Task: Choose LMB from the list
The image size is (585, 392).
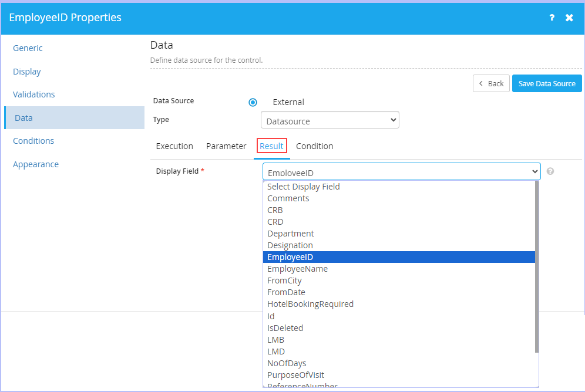Action: [x=399, y=340]
